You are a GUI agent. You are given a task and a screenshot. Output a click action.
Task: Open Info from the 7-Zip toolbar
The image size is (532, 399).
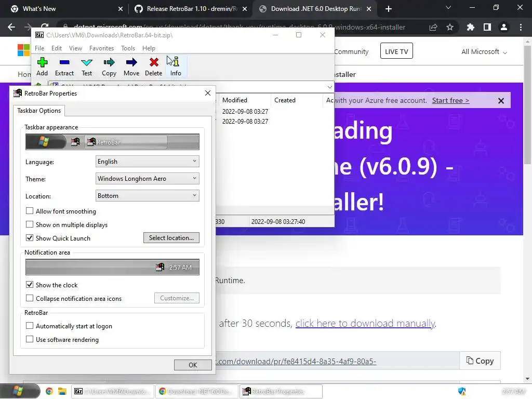coord(176,66)
